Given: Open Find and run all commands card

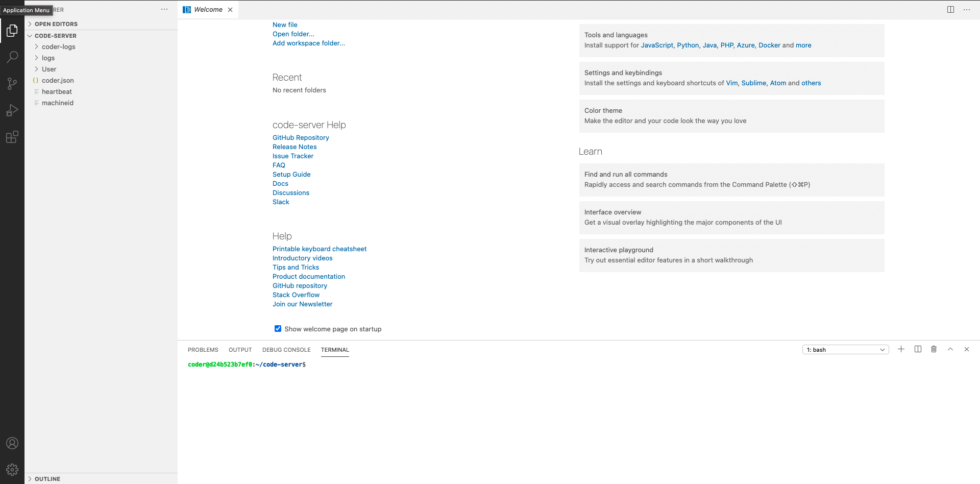Looking at the screenshot, I should [x=731, y=180].
